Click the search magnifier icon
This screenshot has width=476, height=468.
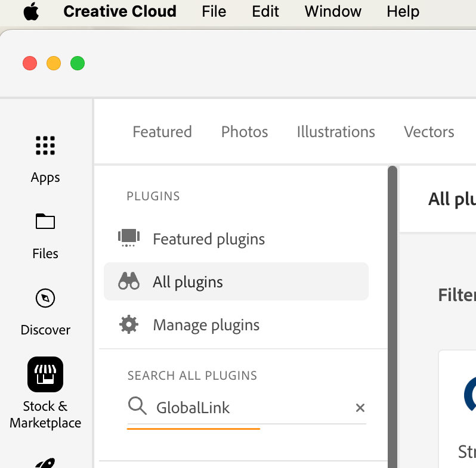[x=137, y=406]
